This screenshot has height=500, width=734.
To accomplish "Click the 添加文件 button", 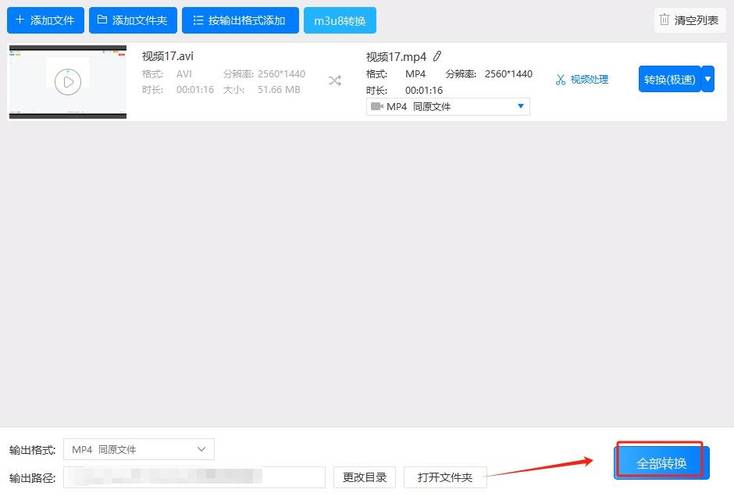I will click(45, 20).
